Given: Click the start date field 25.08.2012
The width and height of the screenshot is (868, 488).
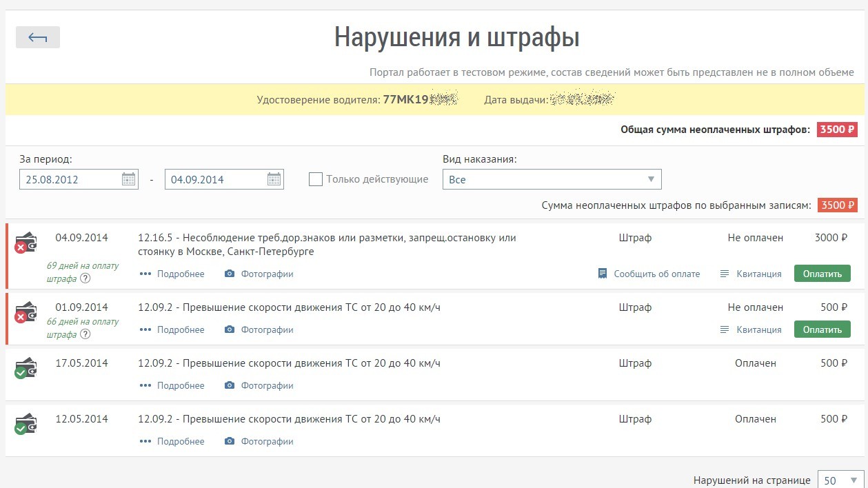Looking at the screenshot, I should tap(69, 179).
